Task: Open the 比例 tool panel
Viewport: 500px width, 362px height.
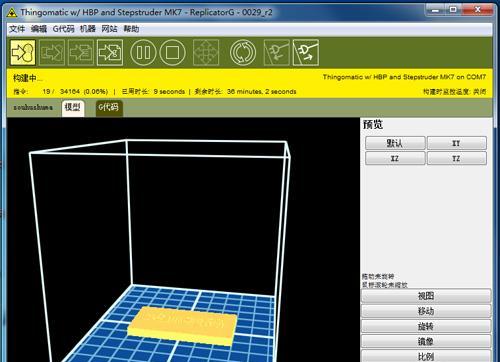Action: pos(426,356)
